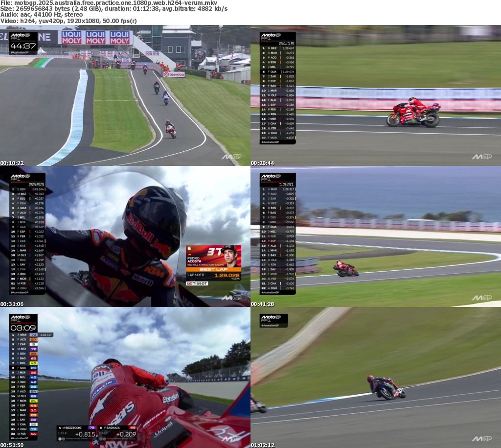Click the Tissot logo under the lap time
Viewport: 501px width, 448px height.
pos(197,283)
